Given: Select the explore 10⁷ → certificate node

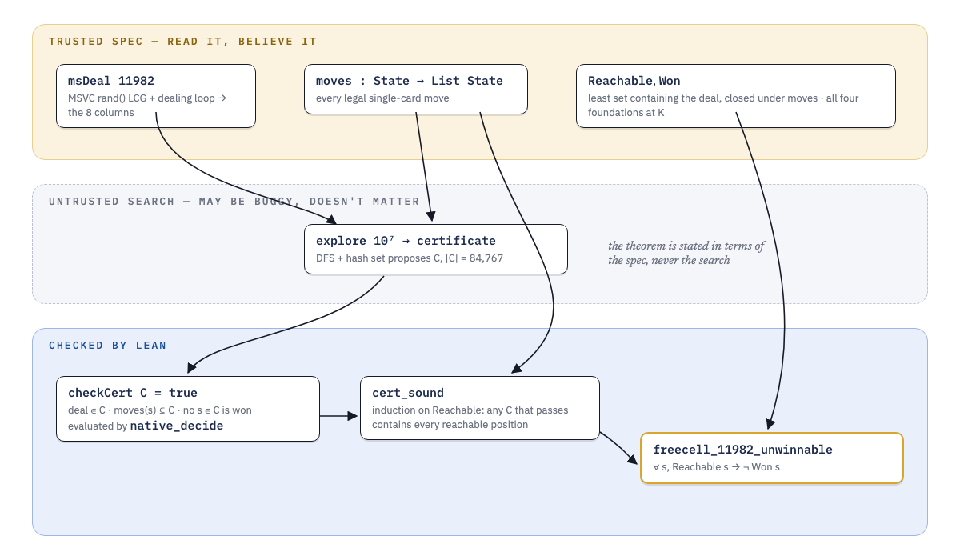Looking at the screenshot, I should [436, 249].
